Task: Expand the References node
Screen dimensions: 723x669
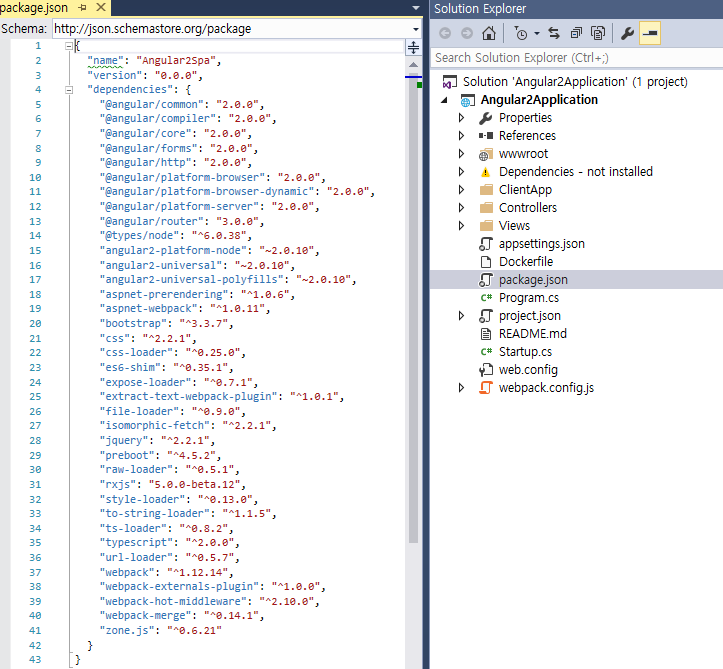Action: pyautogui.click(x=461, y=136)
